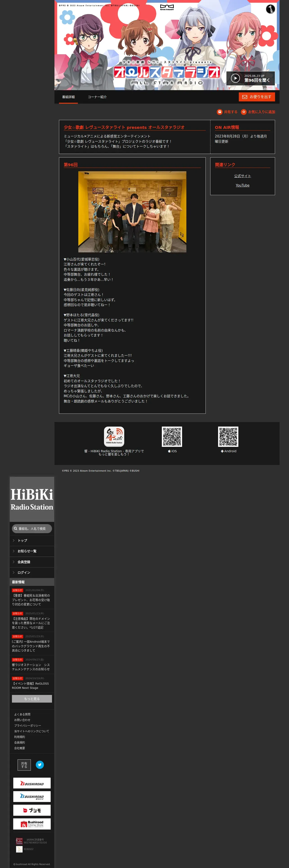Click the お便りを出す mail button
Screen dimensions: 289x868
pyautogui.click(x=257, y=97)
